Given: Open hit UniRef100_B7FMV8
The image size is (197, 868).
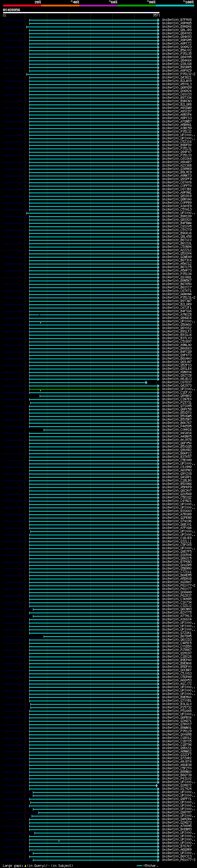Looking at the screenshot, I should tap(177, 20).
